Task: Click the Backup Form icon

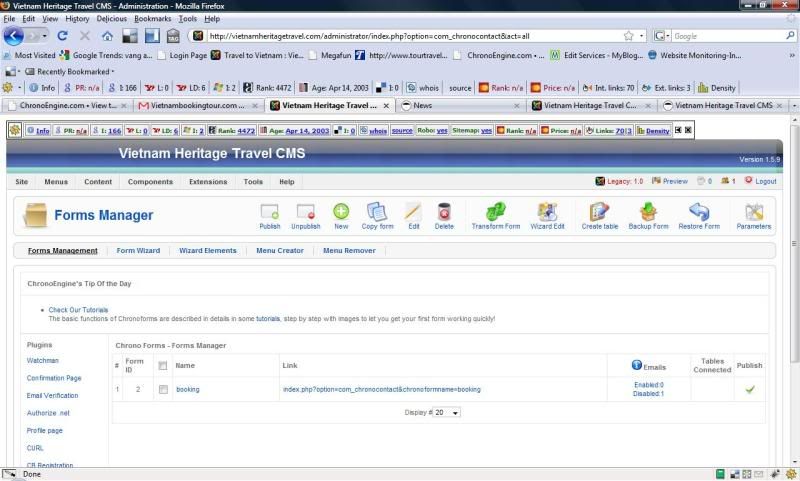Action: tap(648, 211)
